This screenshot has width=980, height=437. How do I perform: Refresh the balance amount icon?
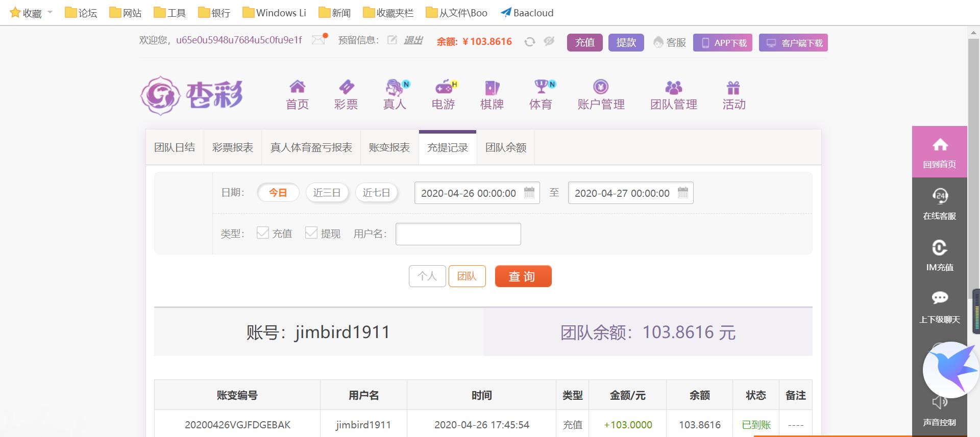tap(530, 42)
